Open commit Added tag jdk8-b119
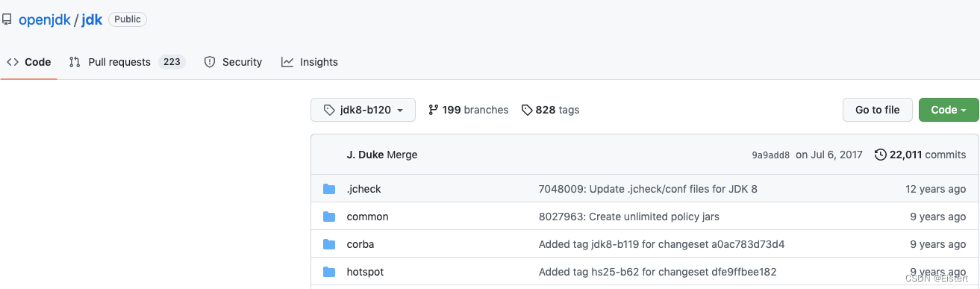This screenshot has width=980, height=289. coord(661,244)
